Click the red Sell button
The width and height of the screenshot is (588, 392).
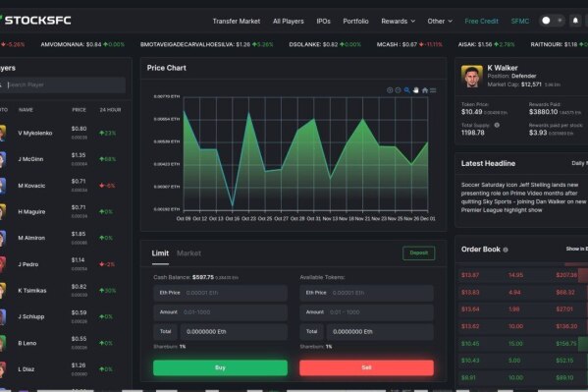coord(366,367)
